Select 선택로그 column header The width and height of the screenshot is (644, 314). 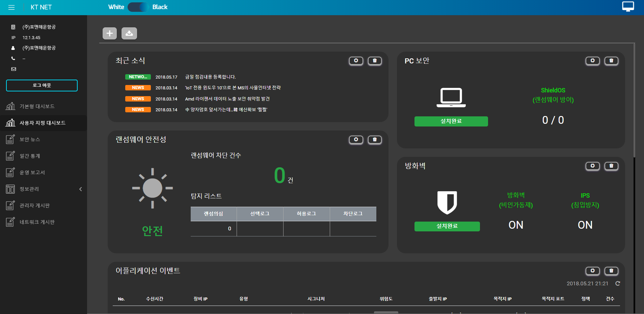pos(260,214)
